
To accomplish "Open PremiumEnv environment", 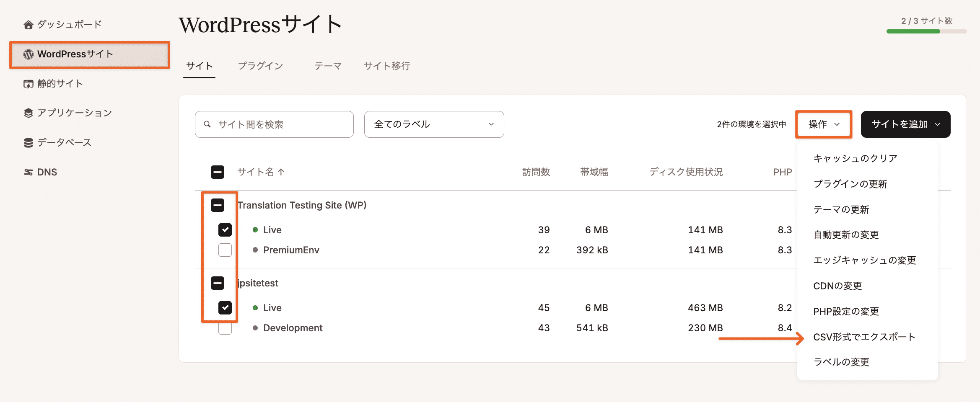I will (291, 250).
